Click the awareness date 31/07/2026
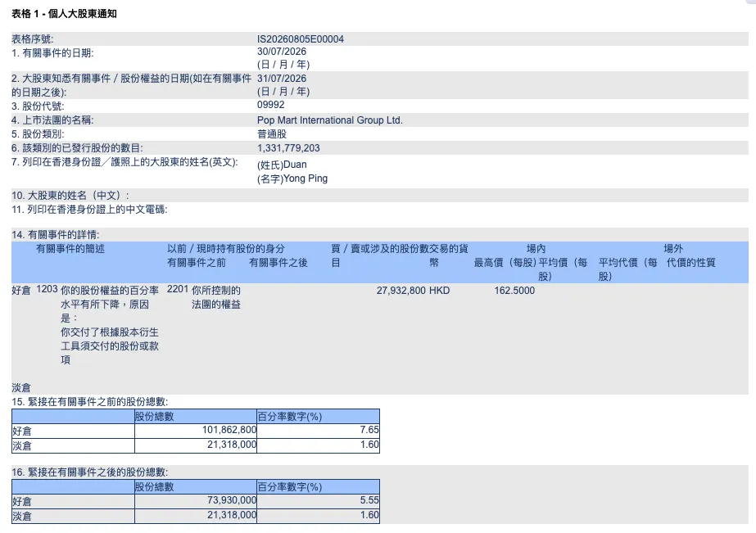The height and width of the screenshot is (533, 756). point(282,79)
